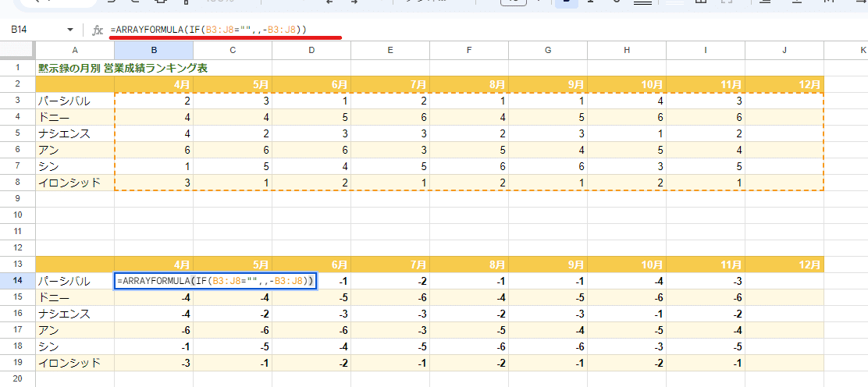Click cell H3 with value 4
Viewport: 868px width, 387px height.
(628, 101)
